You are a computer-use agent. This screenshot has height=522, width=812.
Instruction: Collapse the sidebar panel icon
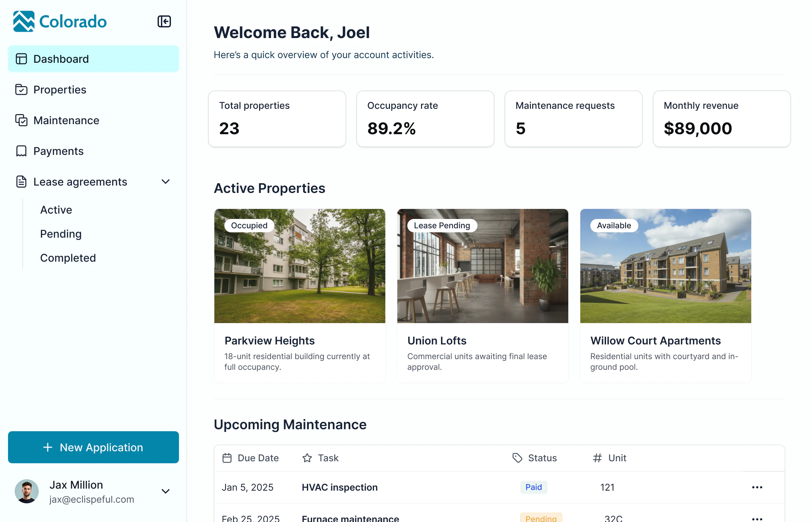[164, 21]
